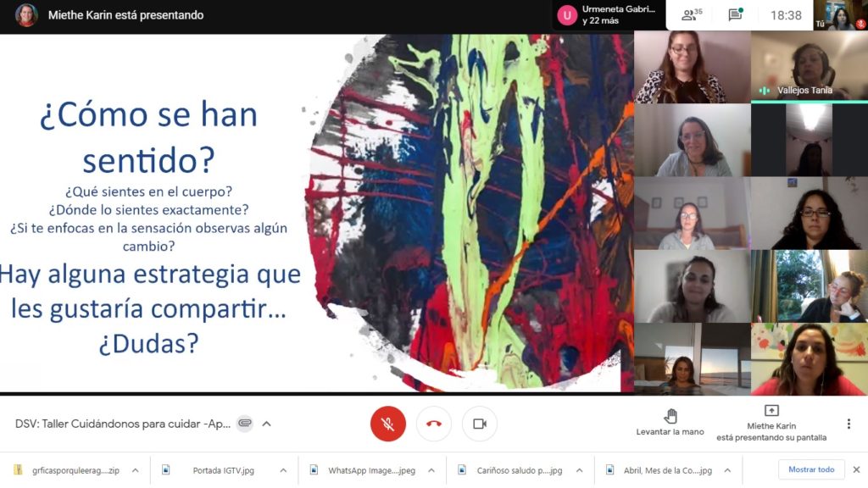Open the grficasporqueerag zip download
Viewport: 868px width, 488px height.
[64, 470]
